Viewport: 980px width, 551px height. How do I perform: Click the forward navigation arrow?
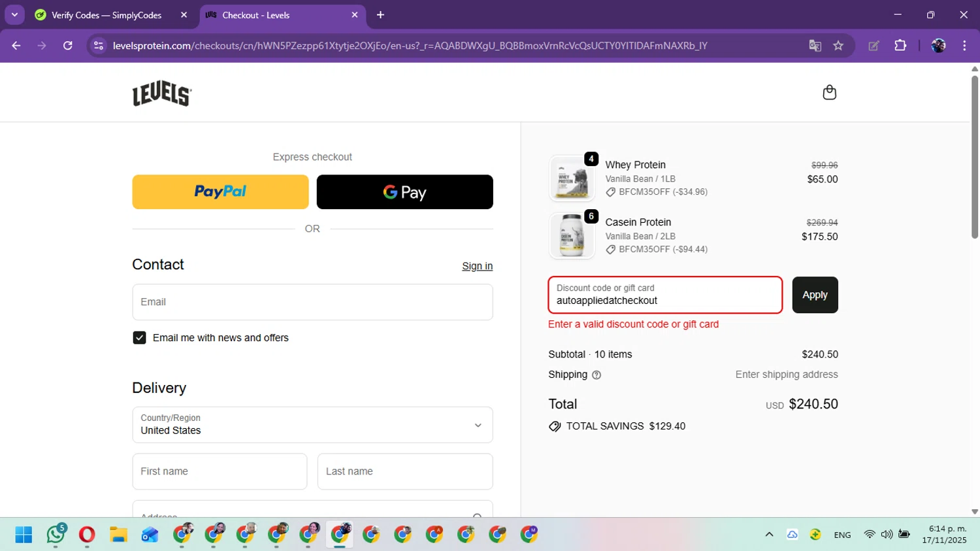(x=42, y=46)
